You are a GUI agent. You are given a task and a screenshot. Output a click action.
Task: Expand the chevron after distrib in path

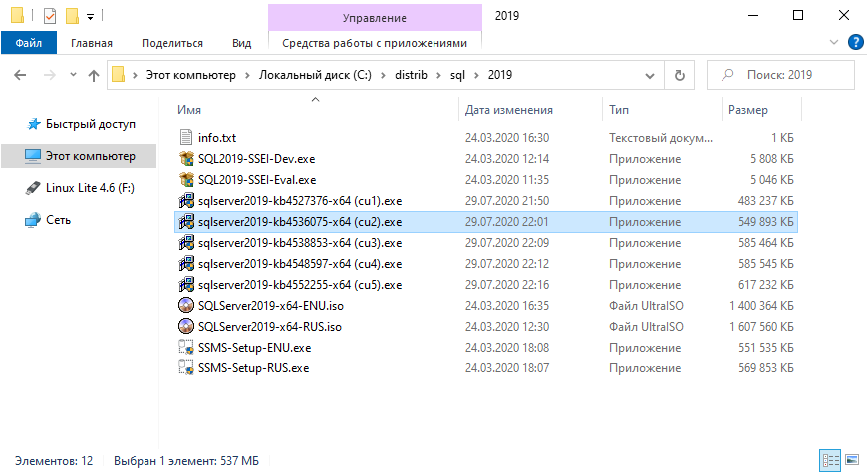(x=438, y=76)
